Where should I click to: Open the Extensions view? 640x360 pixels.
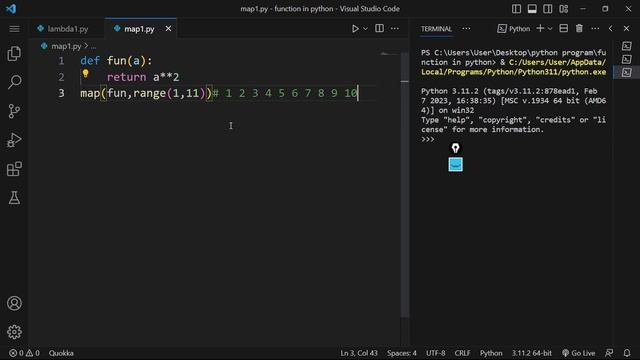14,169
